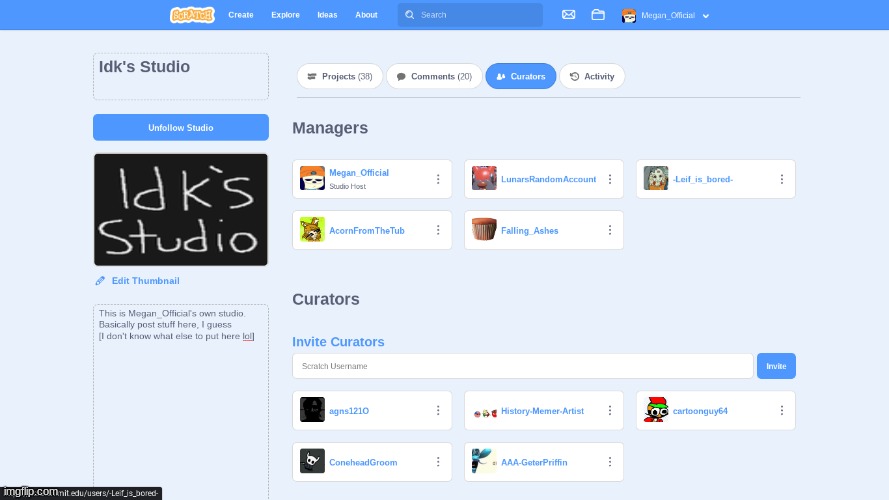Open options menu for History-Memer-Artist

tap(610, 410)
